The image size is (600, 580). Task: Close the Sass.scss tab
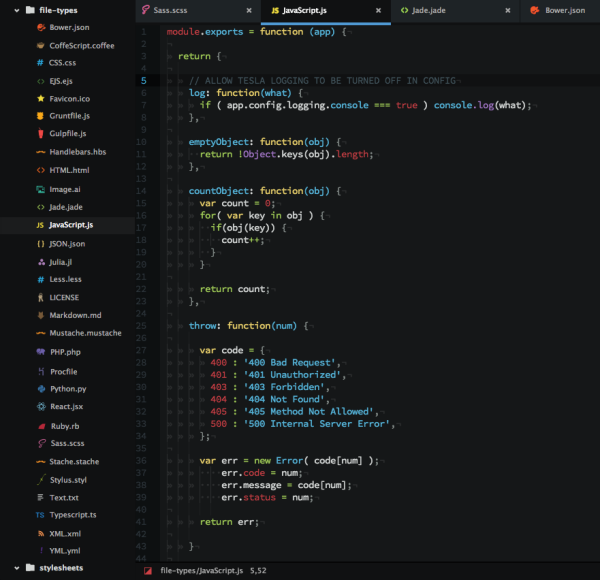(247, 10)
